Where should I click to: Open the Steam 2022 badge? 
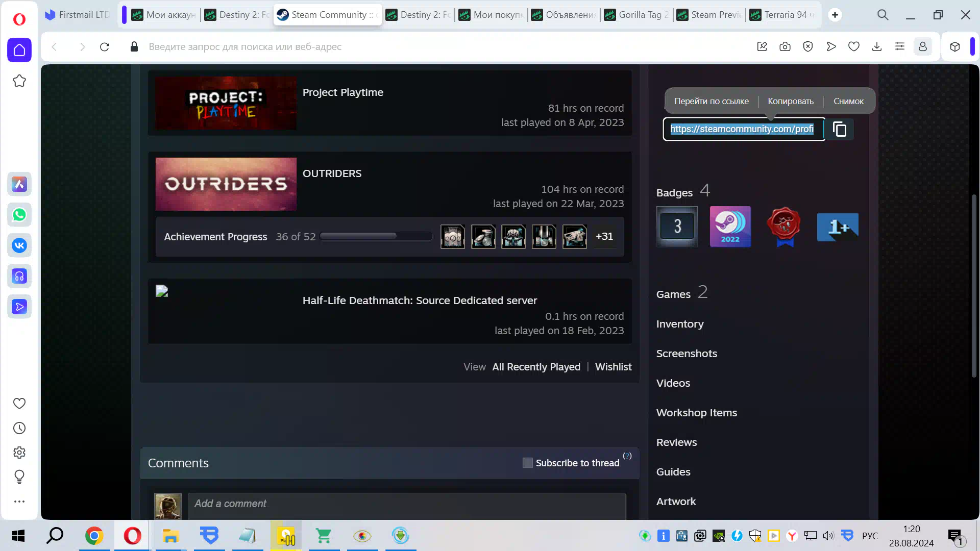[730, 227]
